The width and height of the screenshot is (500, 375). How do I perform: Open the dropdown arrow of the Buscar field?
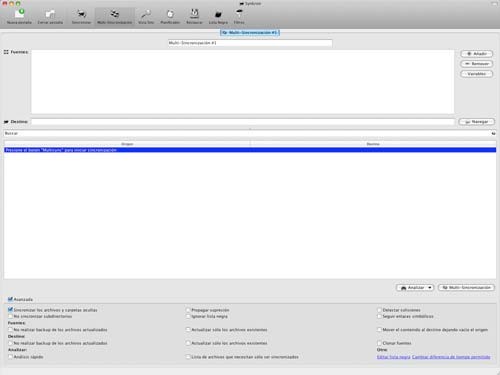[x=493, y=133]
